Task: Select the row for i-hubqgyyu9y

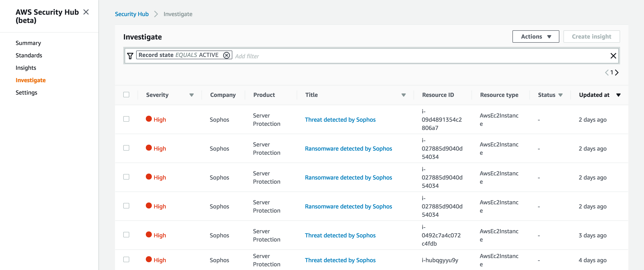Action: point(126,259)
